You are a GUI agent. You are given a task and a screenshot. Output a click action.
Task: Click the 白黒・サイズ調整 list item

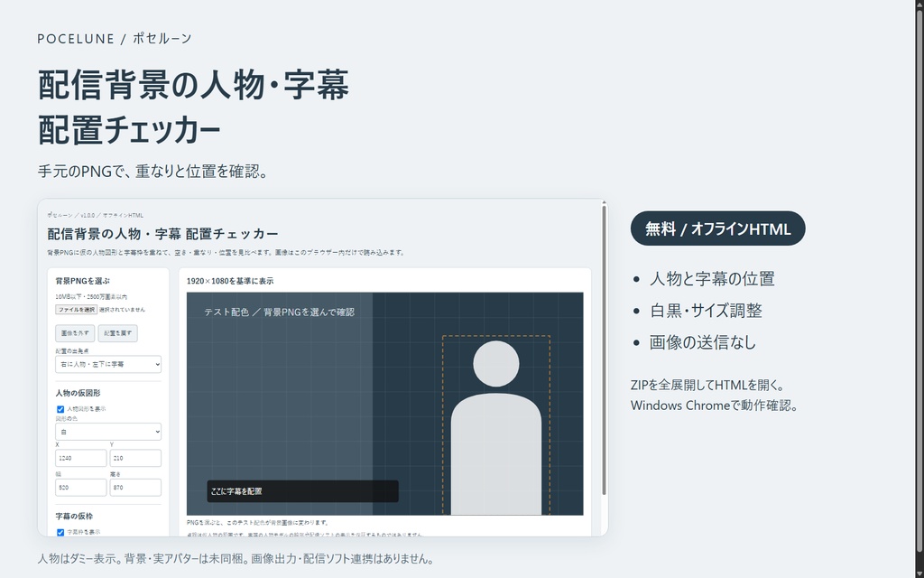(706, 311)
